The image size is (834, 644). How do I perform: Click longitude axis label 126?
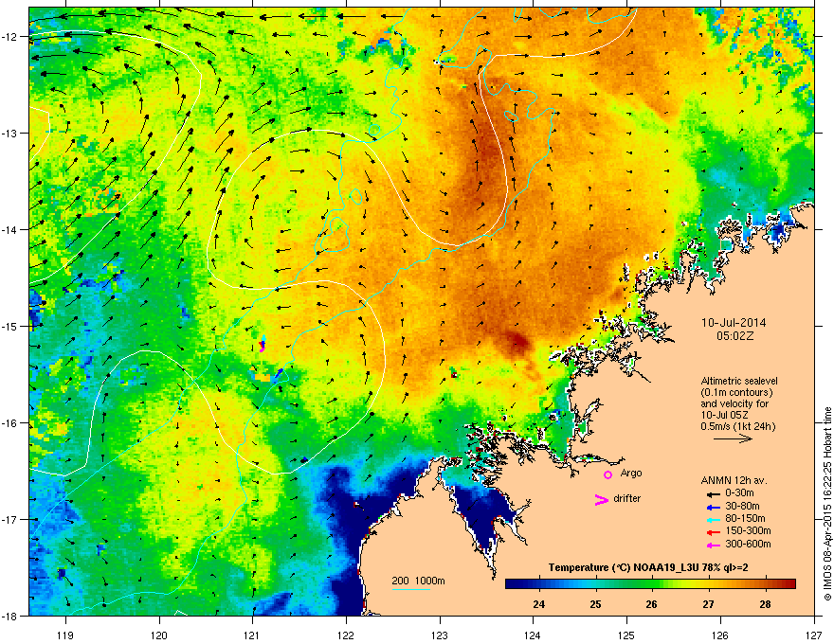[720, 635]
